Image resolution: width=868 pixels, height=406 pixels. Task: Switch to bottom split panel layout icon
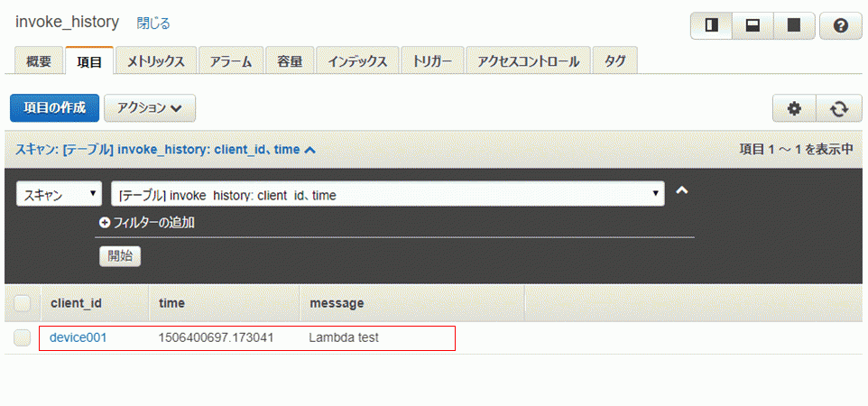click(x=753, y=25)
